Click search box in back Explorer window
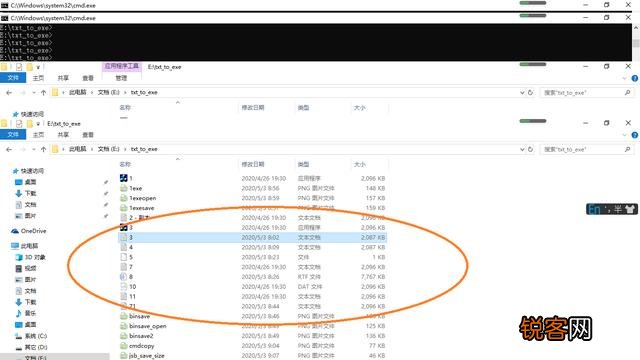640x360 pixels. pyautogui.click(x=587, y=93)
